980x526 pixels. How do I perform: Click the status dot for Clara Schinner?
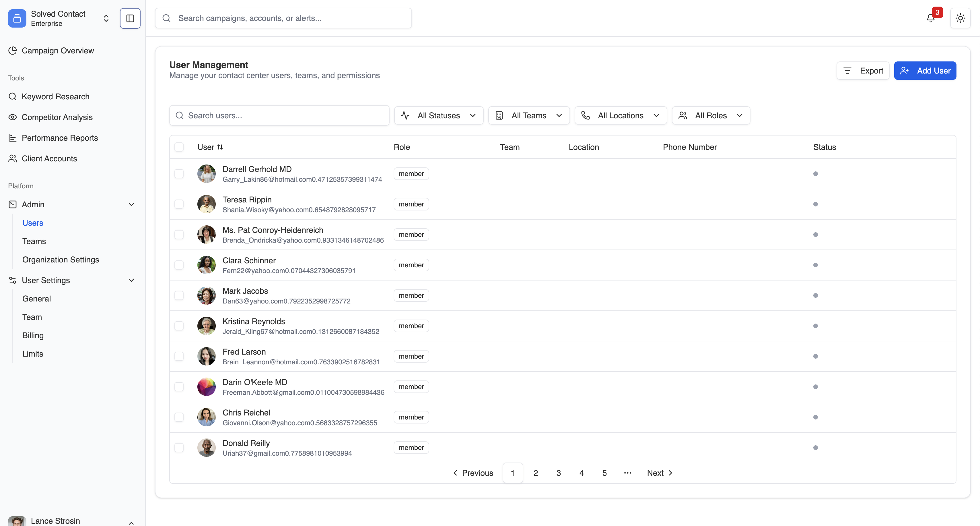tap(815, 265)
